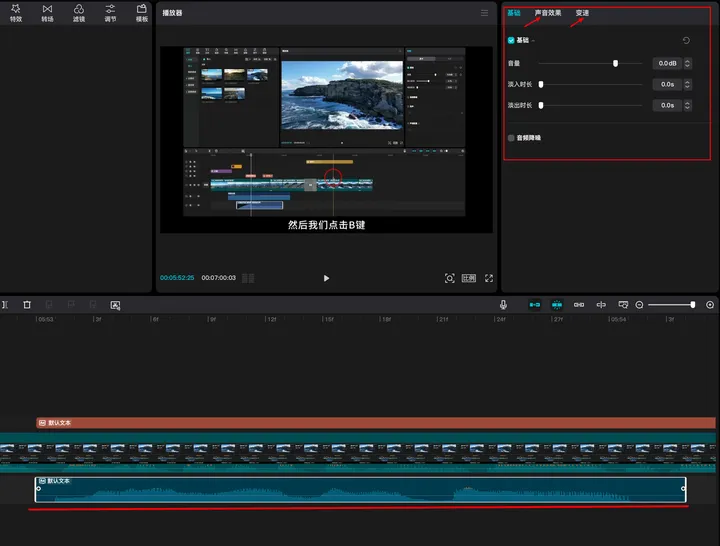Click the 比例 aspect ratio button
The width and height of the screenshot is (720, 546).
click(469, 278)
